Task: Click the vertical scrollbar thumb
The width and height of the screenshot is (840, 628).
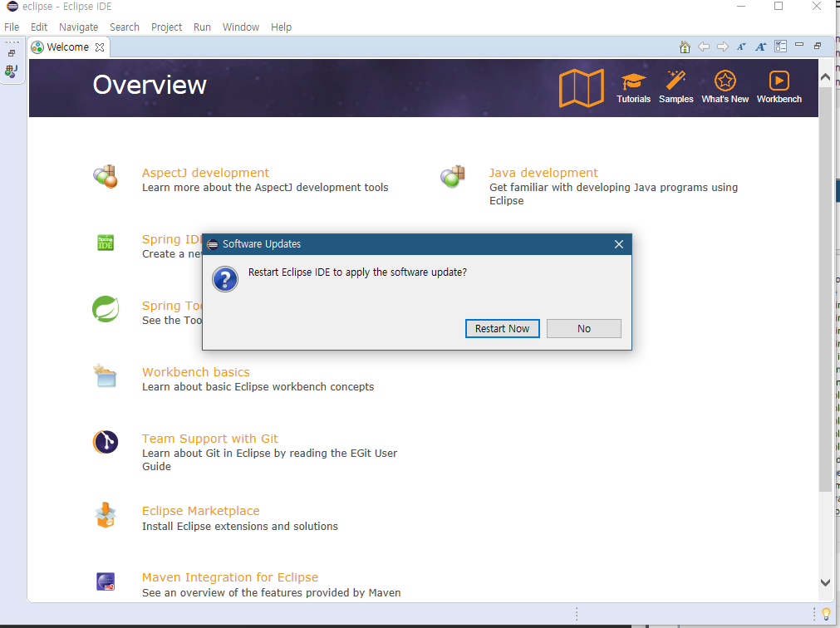Action: (x=825, y=289)
